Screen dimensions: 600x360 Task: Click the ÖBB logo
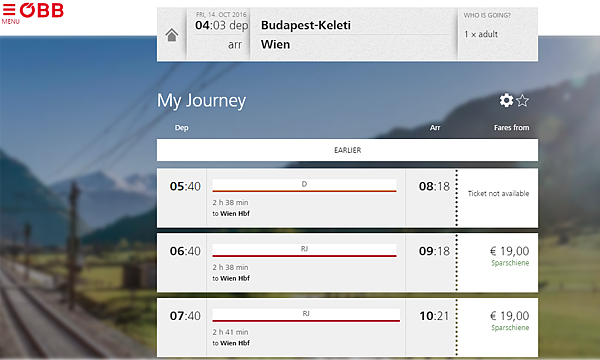pyautogui.click(x=41, y=10)
